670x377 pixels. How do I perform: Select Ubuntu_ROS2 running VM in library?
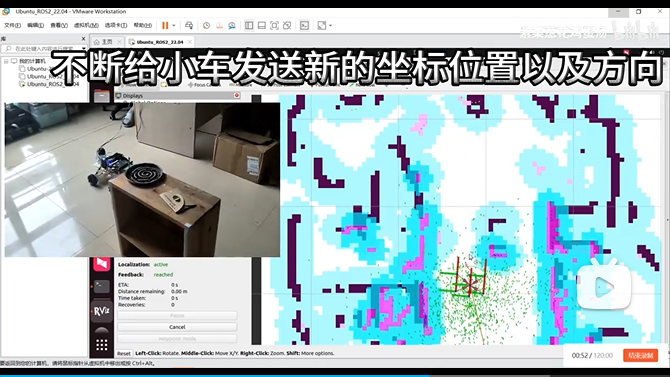coord(50,84)
